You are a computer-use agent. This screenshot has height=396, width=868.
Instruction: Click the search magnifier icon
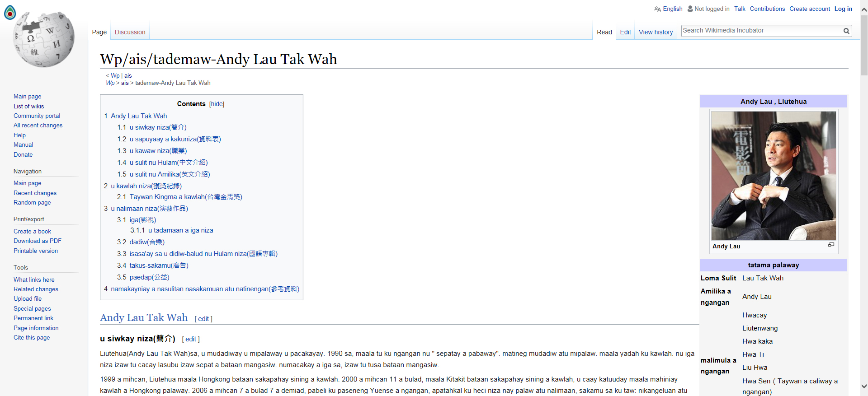pos(846,31)
